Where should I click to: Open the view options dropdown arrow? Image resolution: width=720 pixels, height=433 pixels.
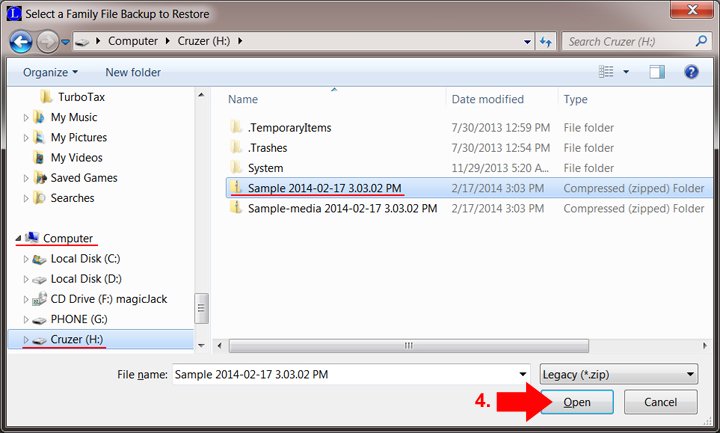[x=625, y=72]
